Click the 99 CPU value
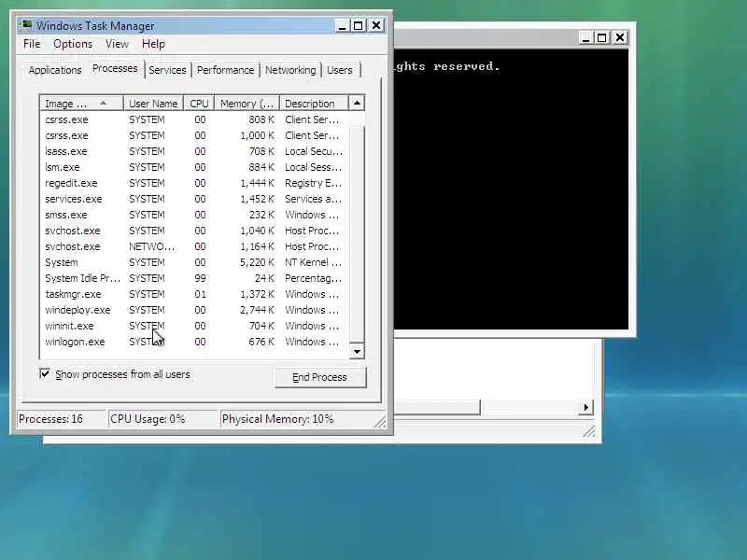The image size is (747, 560). pos(200,278)
